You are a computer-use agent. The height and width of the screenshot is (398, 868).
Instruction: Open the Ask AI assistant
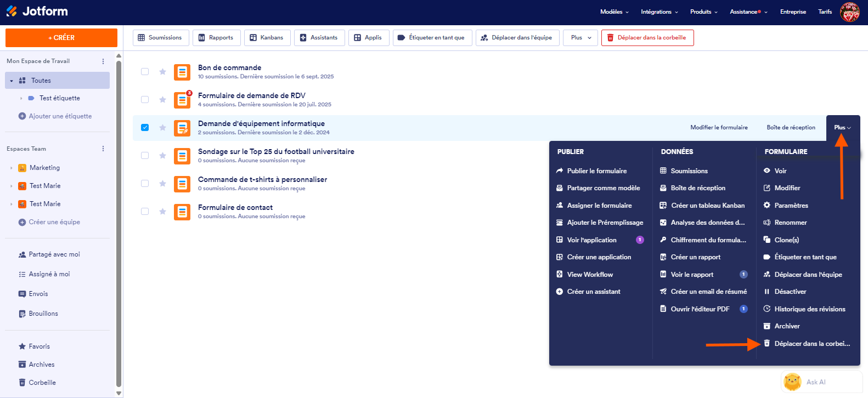(x=821, y=382)
